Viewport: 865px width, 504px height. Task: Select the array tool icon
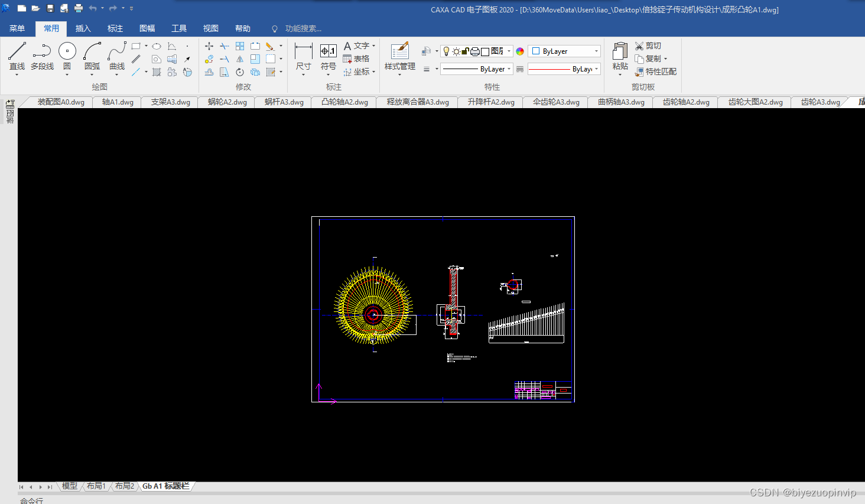click(x=240, y=46)
